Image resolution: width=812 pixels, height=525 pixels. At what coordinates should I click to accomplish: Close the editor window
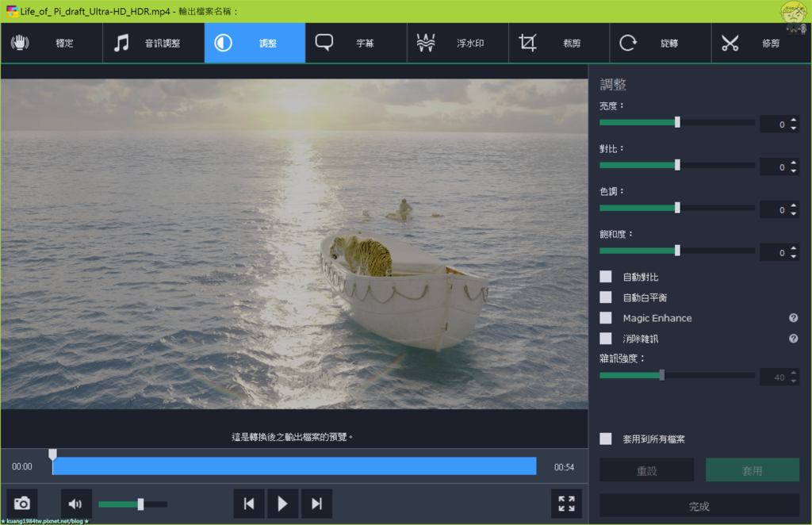(x=800, y=10)
